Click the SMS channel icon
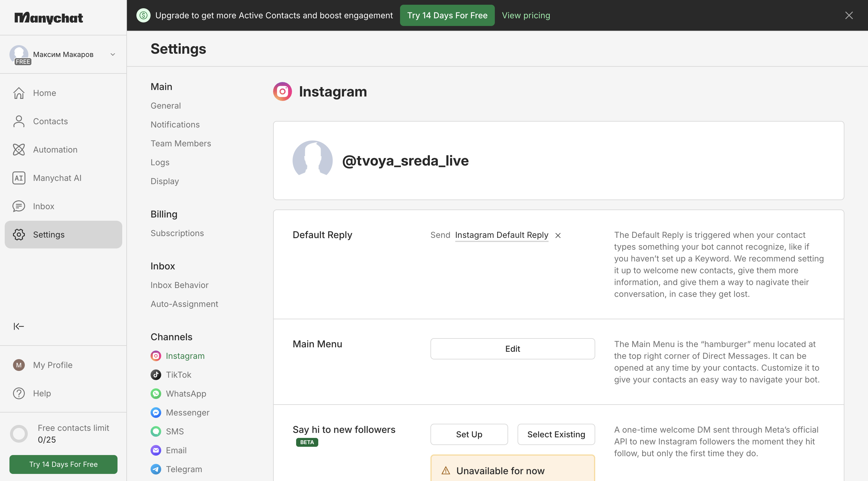This screenshot has height=481, width=868. coord(156,431)
